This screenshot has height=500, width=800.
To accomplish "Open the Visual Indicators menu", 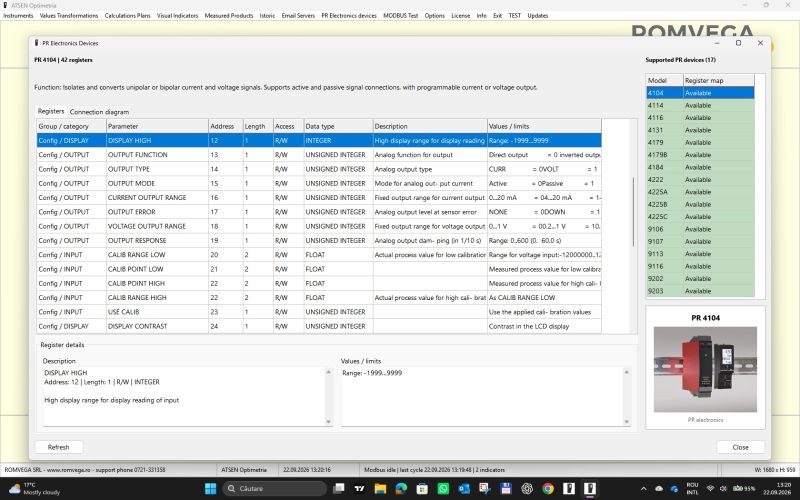I will (178, 16).
